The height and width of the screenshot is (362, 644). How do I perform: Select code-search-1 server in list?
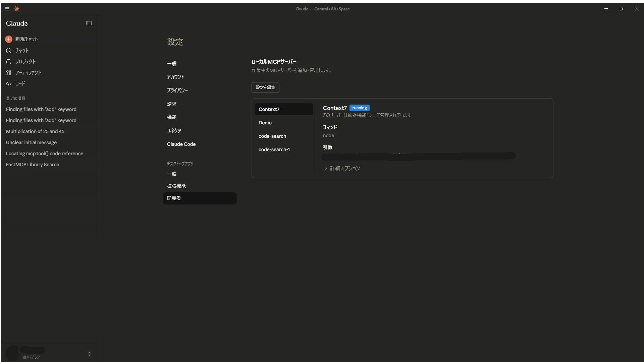pos(284,149)
